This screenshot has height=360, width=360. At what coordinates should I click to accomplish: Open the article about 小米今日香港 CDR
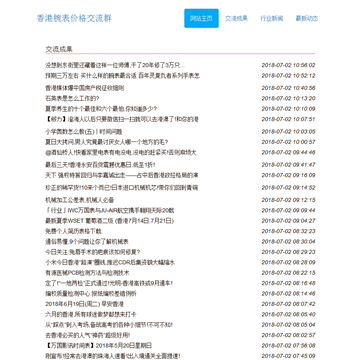point(110,262)
